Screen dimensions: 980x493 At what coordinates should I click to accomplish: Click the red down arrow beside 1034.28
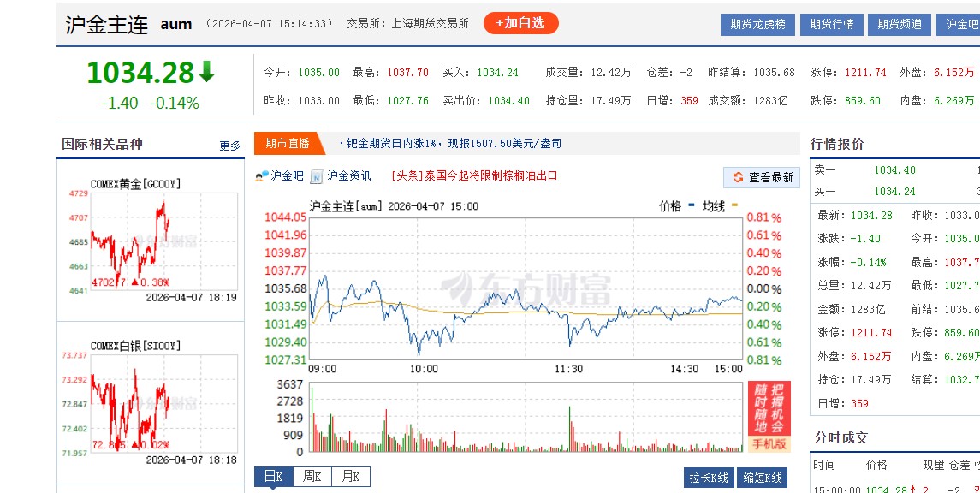click(208, 73)
